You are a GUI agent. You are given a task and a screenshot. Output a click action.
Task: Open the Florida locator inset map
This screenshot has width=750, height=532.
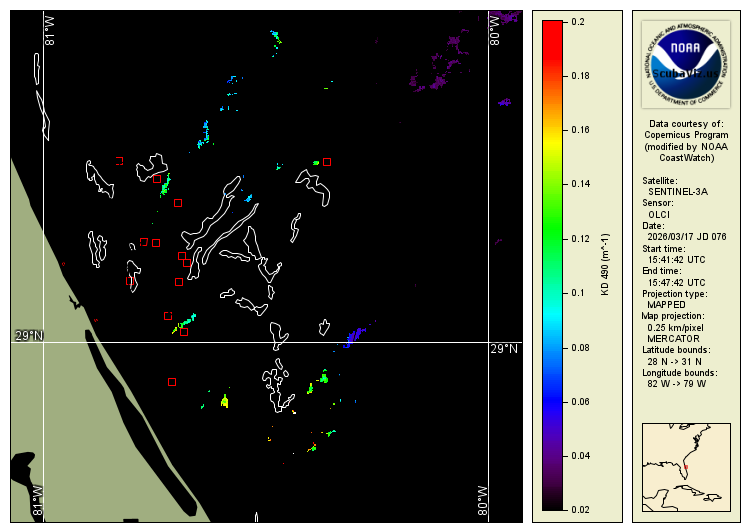click(686, 468)
